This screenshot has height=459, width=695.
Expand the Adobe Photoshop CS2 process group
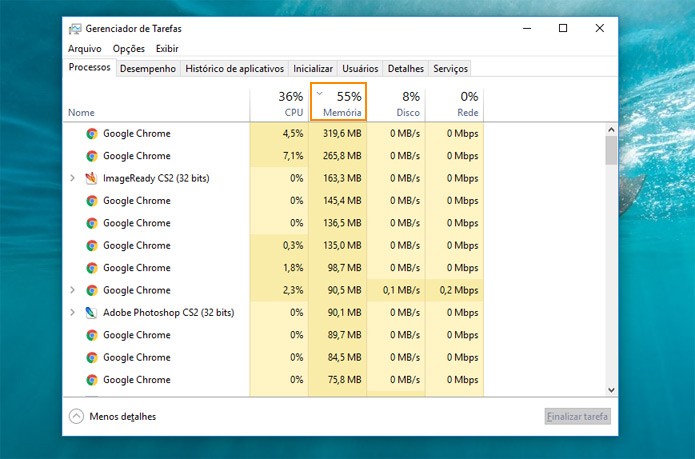[72, 312]
